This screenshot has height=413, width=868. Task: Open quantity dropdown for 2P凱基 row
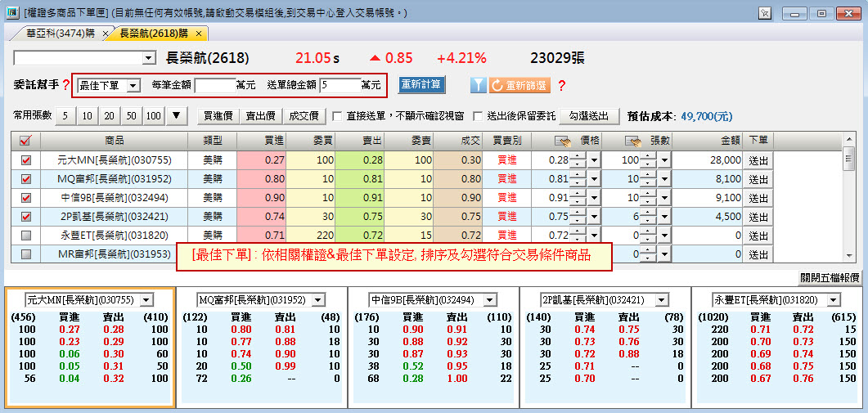point(663,217)
